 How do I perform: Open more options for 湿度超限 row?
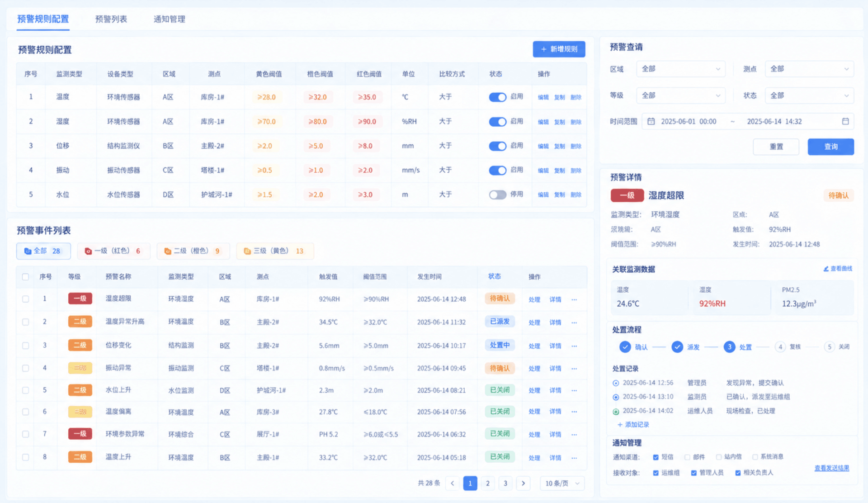pos(574,299)
